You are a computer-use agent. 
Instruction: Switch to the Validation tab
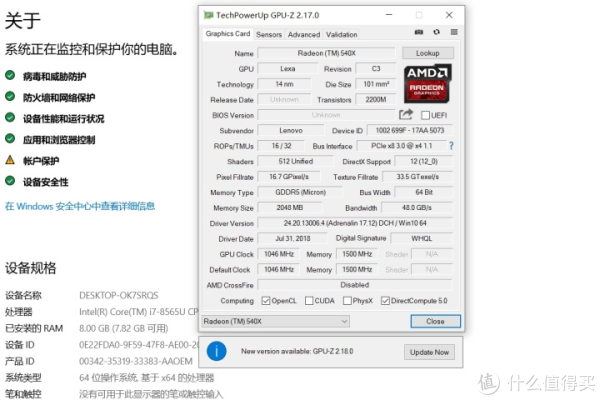[x=341, y=34]
